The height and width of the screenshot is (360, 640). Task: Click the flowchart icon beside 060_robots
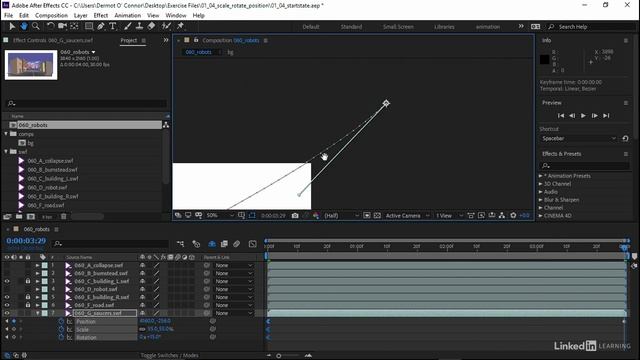[x=166, y=125]
